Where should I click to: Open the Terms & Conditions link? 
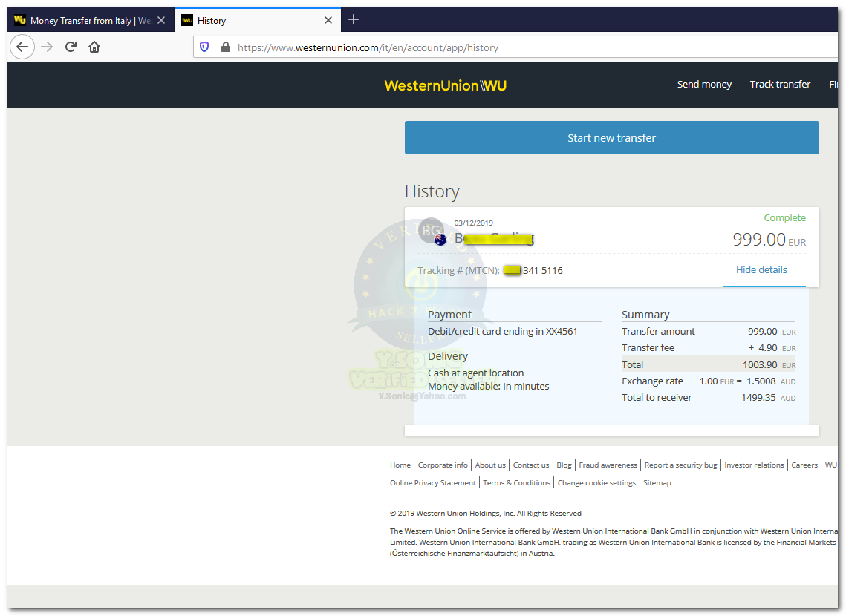coord(516,483)
